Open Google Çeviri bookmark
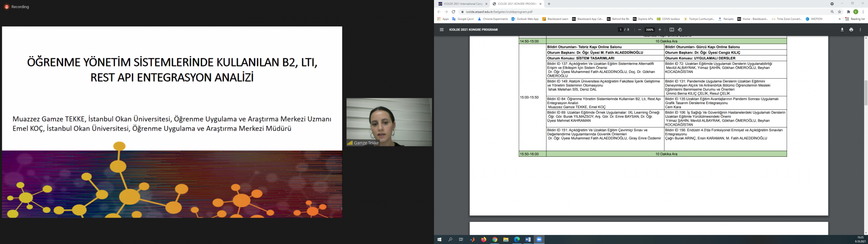This screenshot has width=868, height=244. [463, 19]
